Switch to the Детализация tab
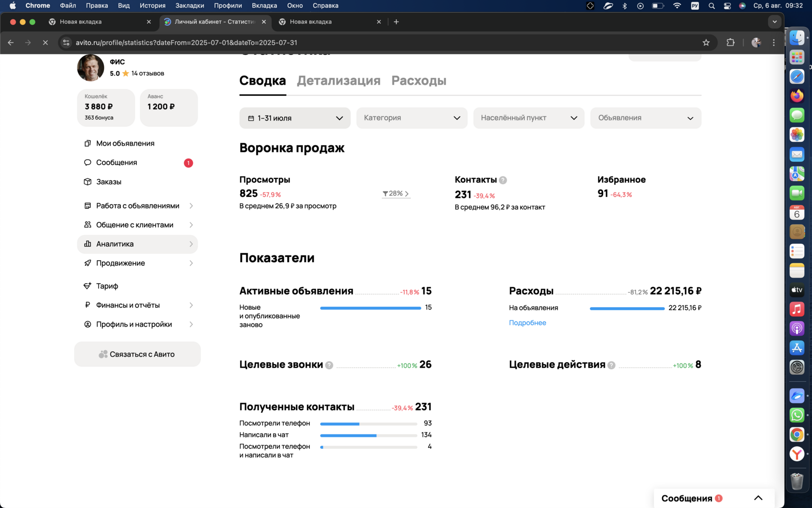This screenshot has width=812, height=508. point(338,81)
